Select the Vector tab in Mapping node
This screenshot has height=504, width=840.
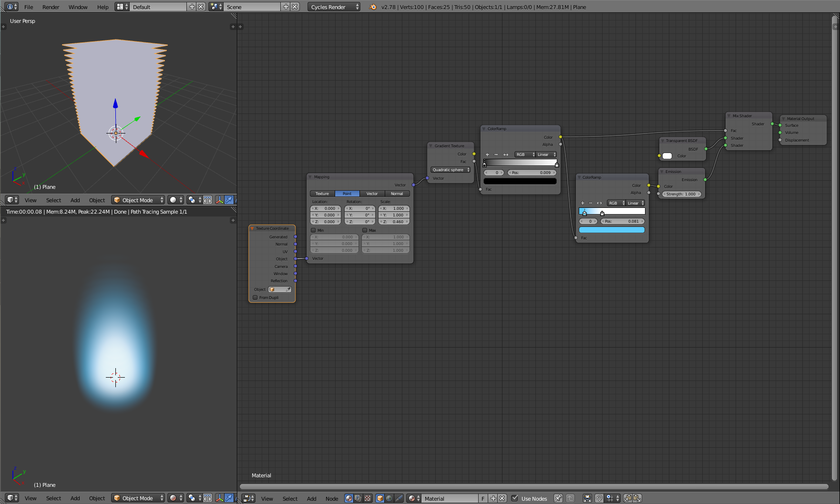coord(372,194)
